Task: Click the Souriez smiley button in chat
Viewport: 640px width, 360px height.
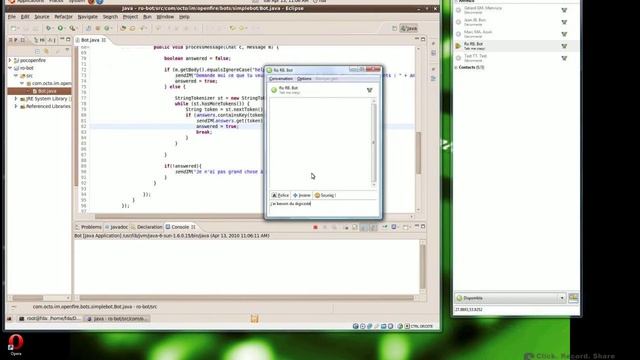Action: pos(326,196)
